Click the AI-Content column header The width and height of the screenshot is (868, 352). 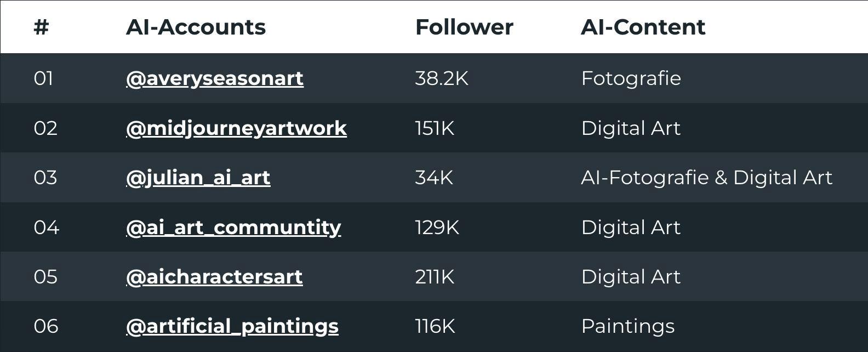[643, 27]
